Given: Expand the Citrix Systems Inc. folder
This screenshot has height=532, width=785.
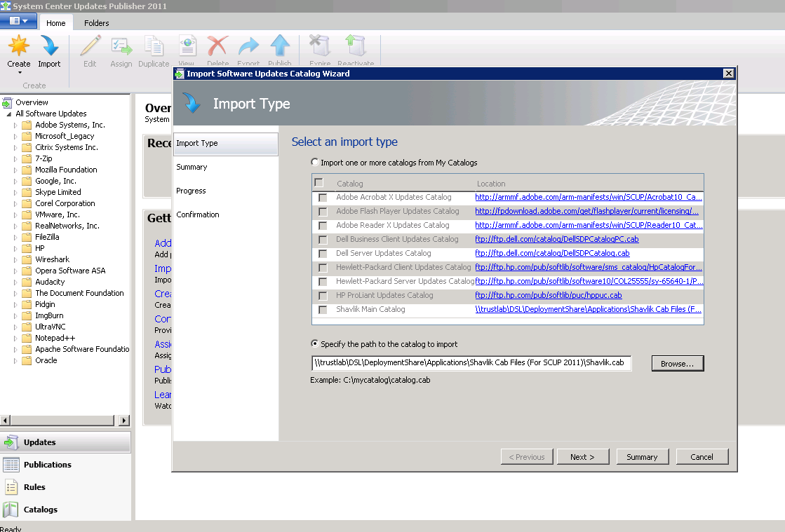Looking at the screenshot, I should (15, 147).
